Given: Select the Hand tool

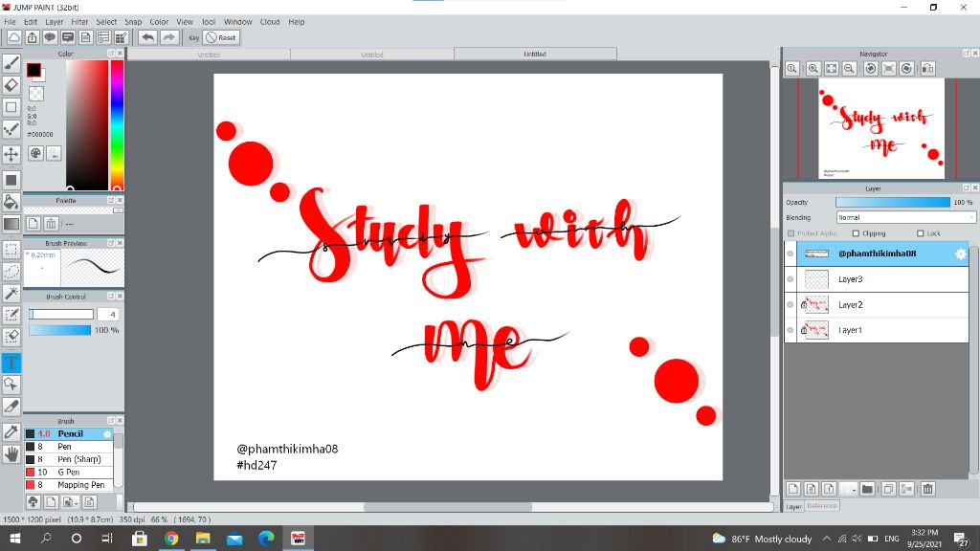Looking at the screenshot, I should point(11,454).
